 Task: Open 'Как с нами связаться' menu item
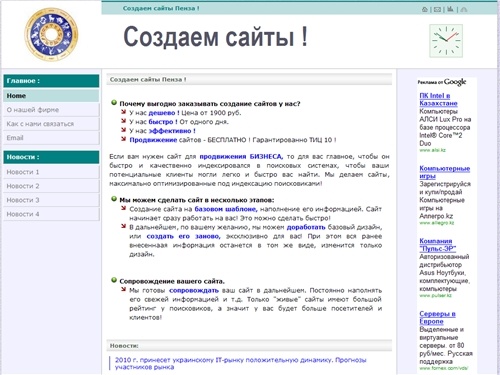[51, 124]
